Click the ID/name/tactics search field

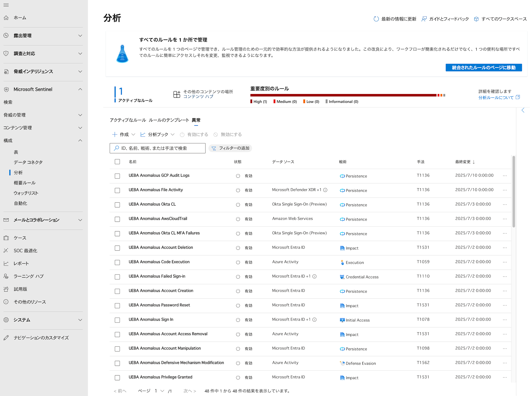[157, 148]
